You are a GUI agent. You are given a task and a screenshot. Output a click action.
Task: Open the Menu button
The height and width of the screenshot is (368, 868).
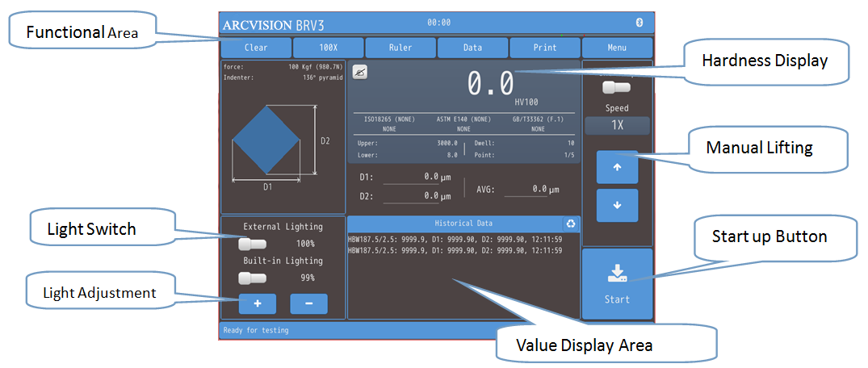click(x=617, y=48)
